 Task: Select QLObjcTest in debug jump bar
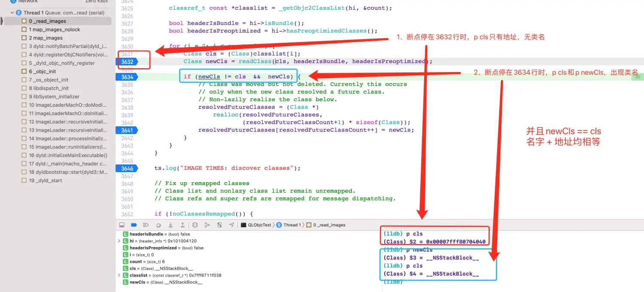pyautogui.click(x=256, y=225)
